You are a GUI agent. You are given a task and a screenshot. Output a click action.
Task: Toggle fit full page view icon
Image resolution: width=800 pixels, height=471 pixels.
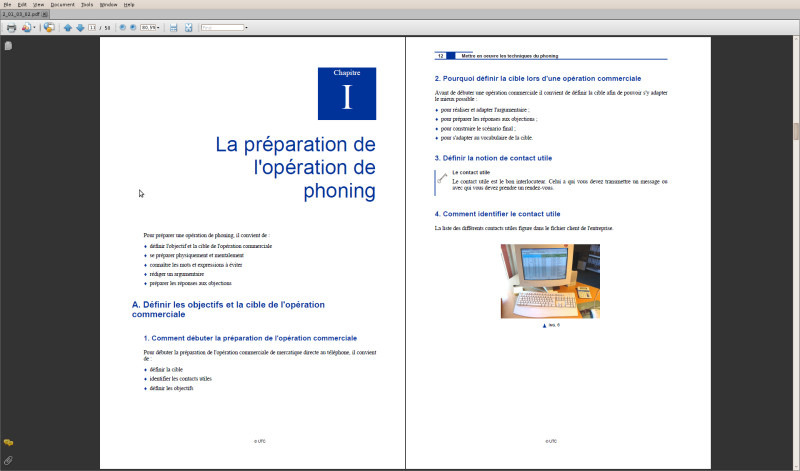[x=188, y=28]
